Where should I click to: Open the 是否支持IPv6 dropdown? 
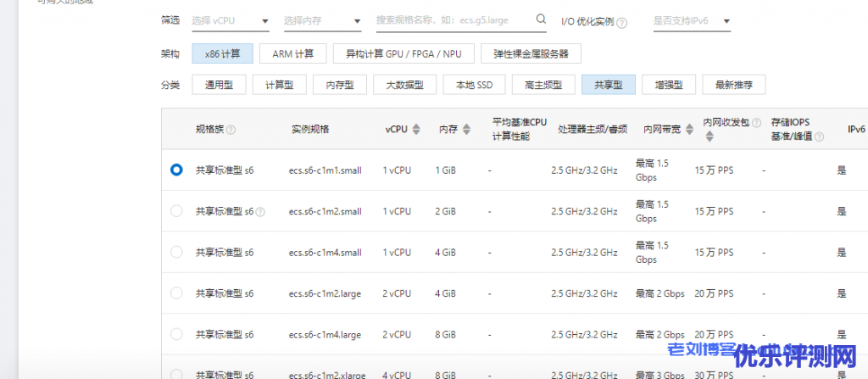pos(691,20)
